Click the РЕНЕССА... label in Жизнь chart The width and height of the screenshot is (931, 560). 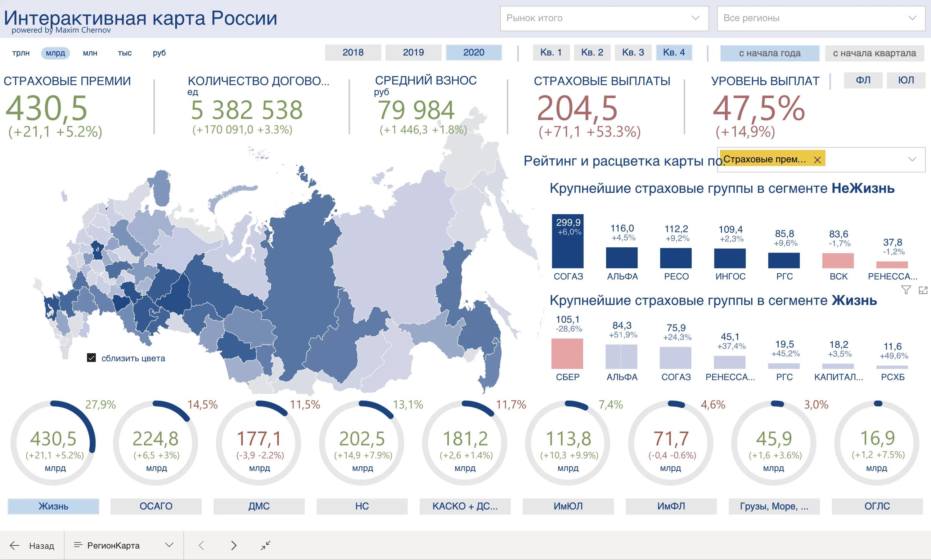[730, 377]
